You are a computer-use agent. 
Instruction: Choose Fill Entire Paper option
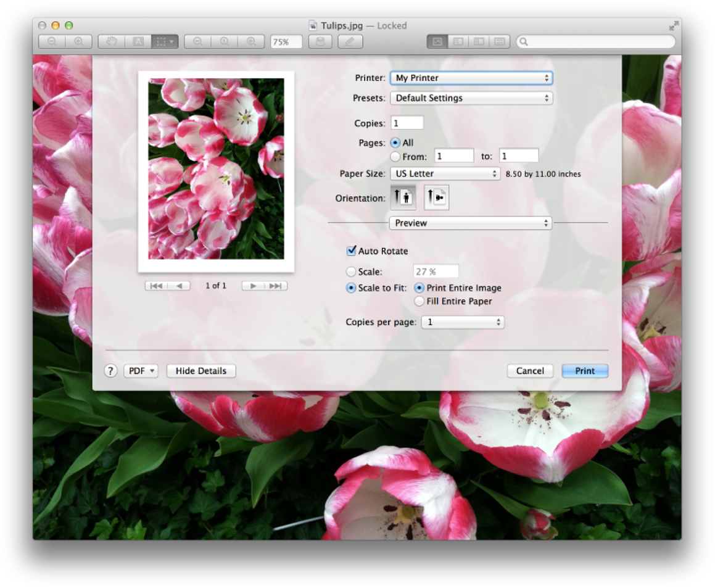click(419, 301)
